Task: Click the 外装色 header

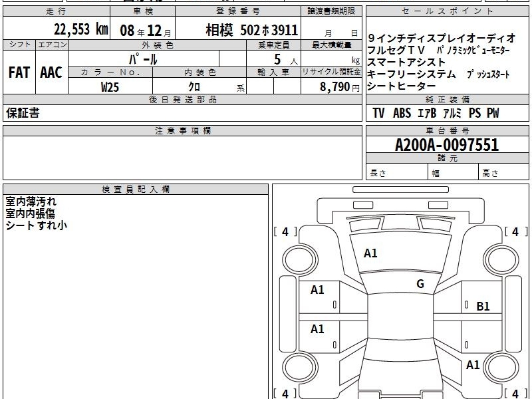Action: point(158,45)
